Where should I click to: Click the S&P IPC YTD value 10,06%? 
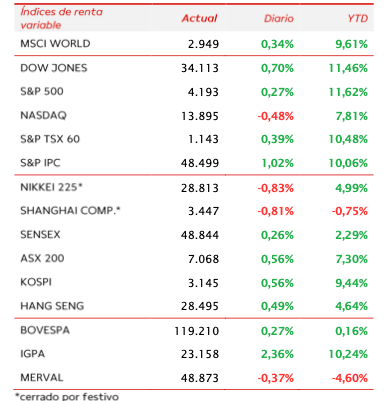tap(348, 163)
